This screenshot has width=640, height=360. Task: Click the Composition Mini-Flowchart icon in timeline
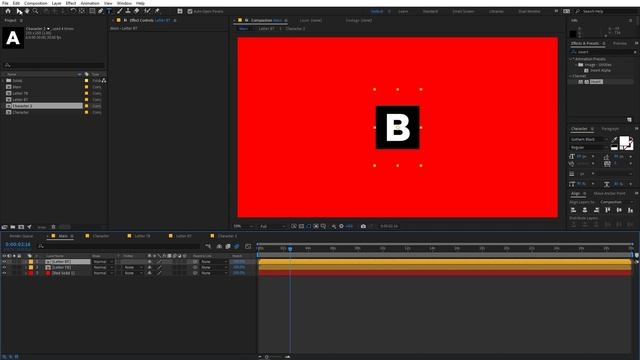click(x=208, y=246)
